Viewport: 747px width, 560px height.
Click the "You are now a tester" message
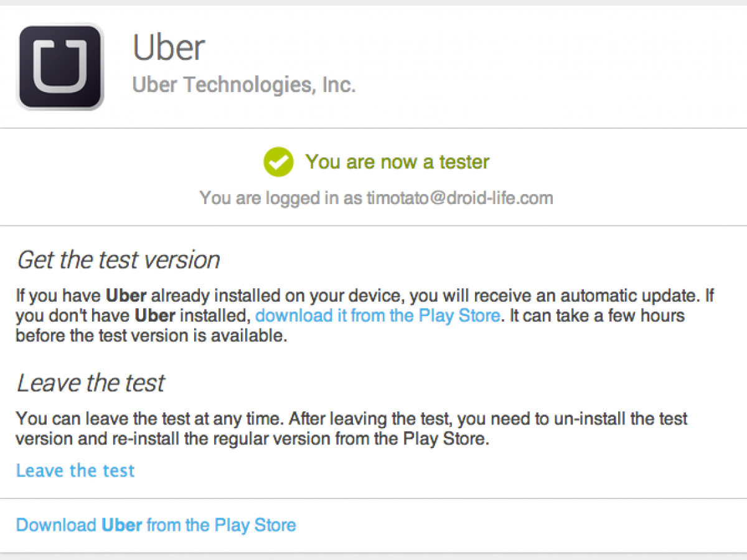point(397,162)
